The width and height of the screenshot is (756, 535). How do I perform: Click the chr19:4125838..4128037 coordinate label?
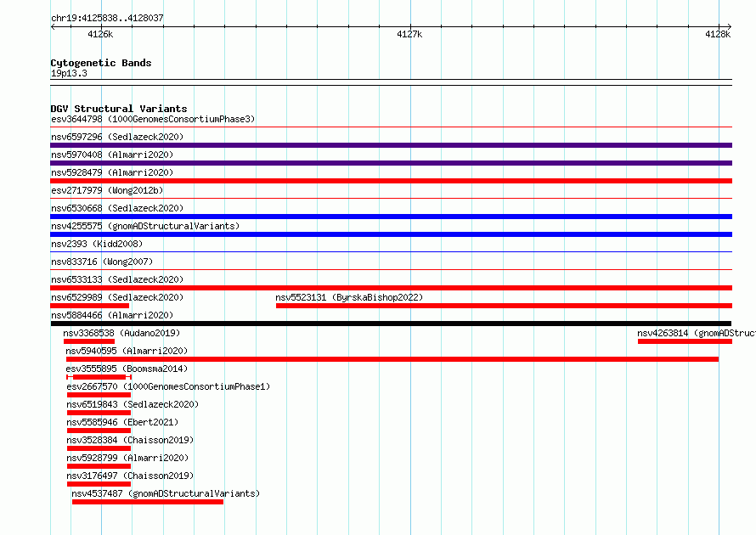click(107, 19)
